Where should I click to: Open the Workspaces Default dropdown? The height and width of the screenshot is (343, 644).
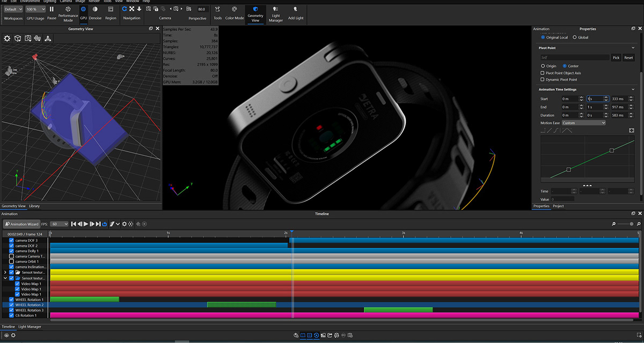13,9
